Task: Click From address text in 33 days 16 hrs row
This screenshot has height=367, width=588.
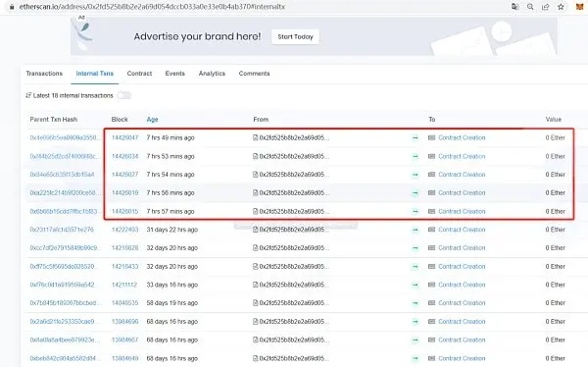Action: pos(294,285)
